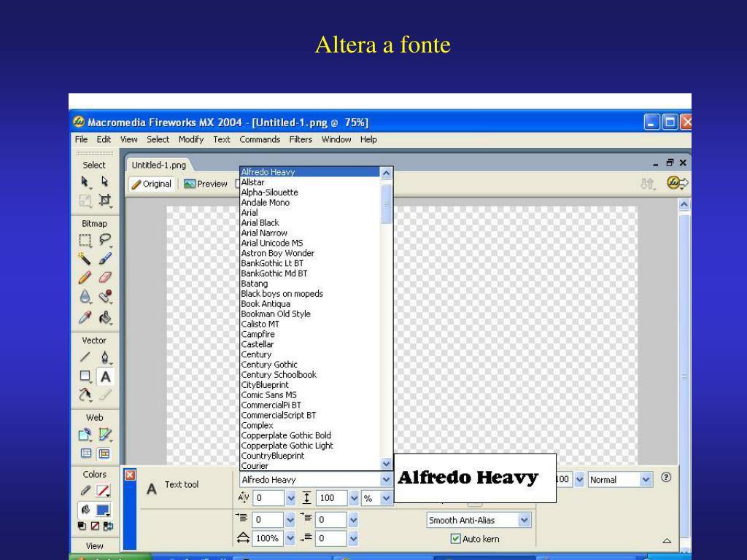Image resolution: width=747 pixels, height=560 pixels.
Task: Set no stroke or fill
Action: pos(95,526)
